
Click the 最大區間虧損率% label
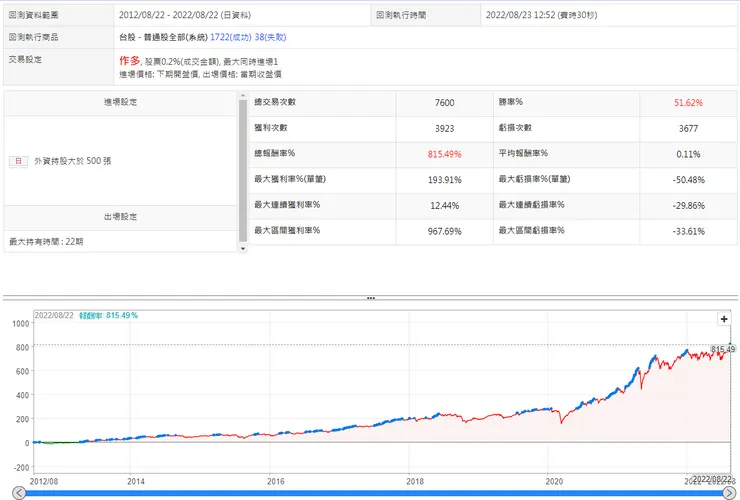531,230
